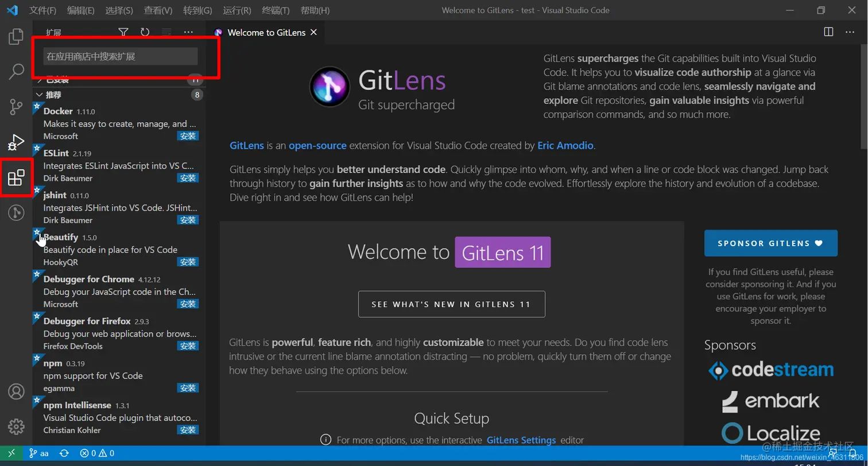Open 选择(S) menu
The height and width of the screenshot is (466, 868).
[x=119, y=10]
